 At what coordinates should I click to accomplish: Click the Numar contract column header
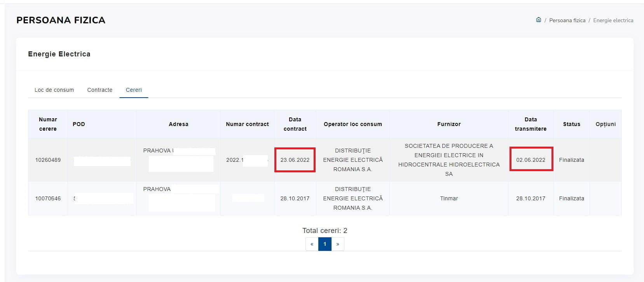pos(247,124)
